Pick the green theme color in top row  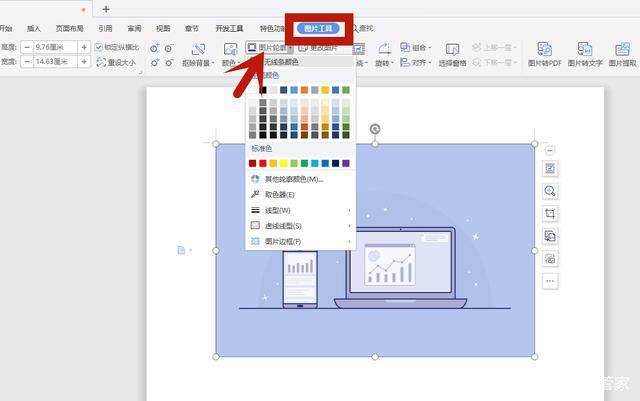(346, 90)
